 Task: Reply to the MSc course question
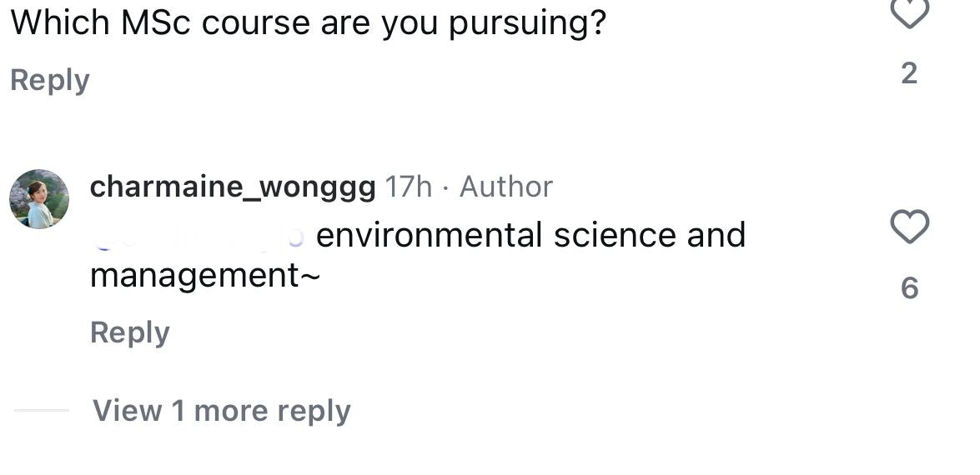tap(49, 80)
